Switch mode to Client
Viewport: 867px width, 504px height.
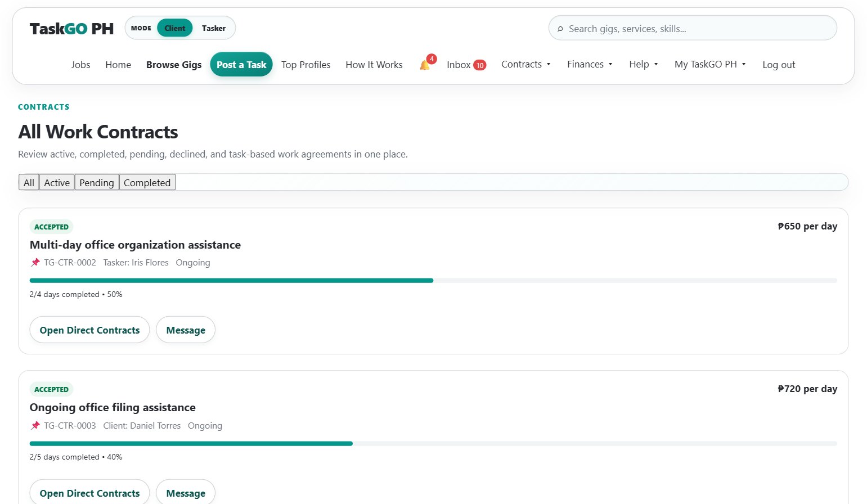[x=175, y=28]
